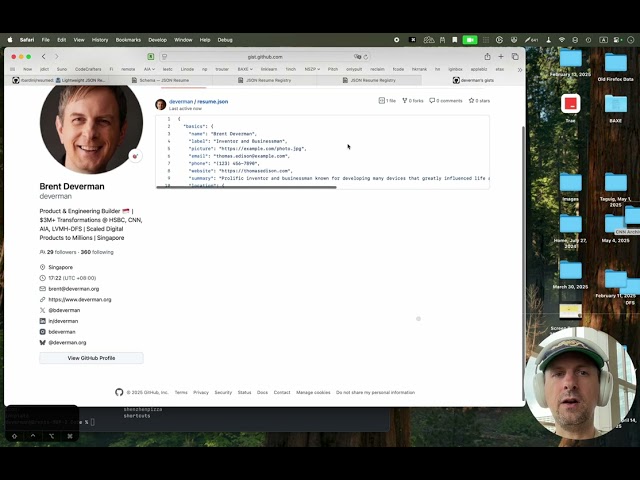Screen dimensions: 640x480
Task: Click the 360 following link
Action: [97, 252]
